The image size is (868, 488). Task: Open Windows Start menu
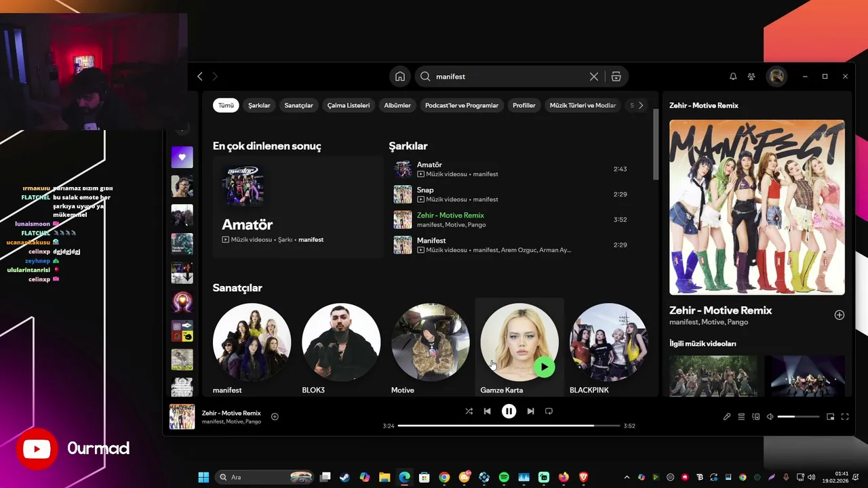click(x=203, y=477)
